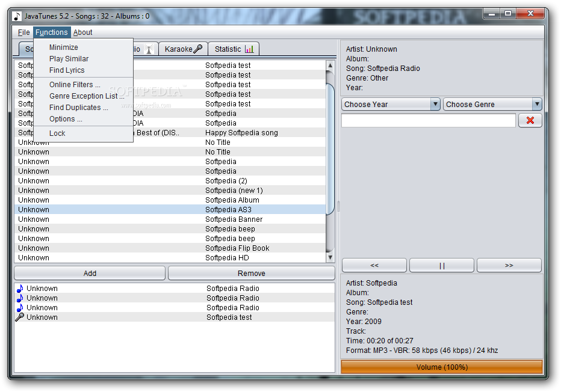This screenshot has height=392, width=561.
Task: Click the red X clear search icon
Action: click(530, 120)
